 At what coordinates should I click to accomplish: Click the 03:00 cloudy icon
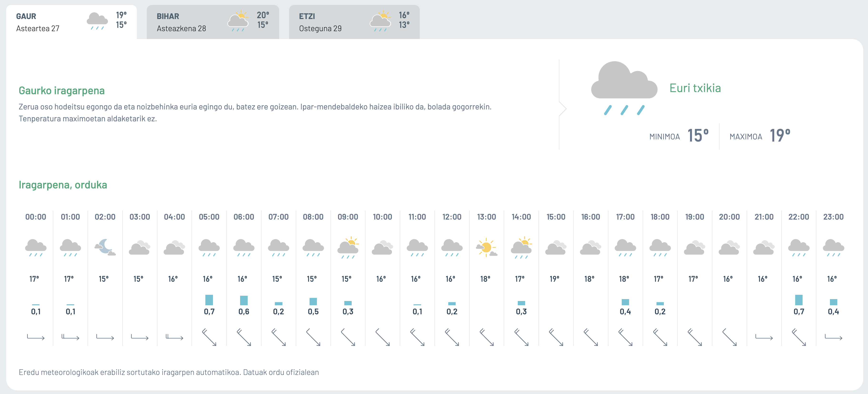point(140,248)
